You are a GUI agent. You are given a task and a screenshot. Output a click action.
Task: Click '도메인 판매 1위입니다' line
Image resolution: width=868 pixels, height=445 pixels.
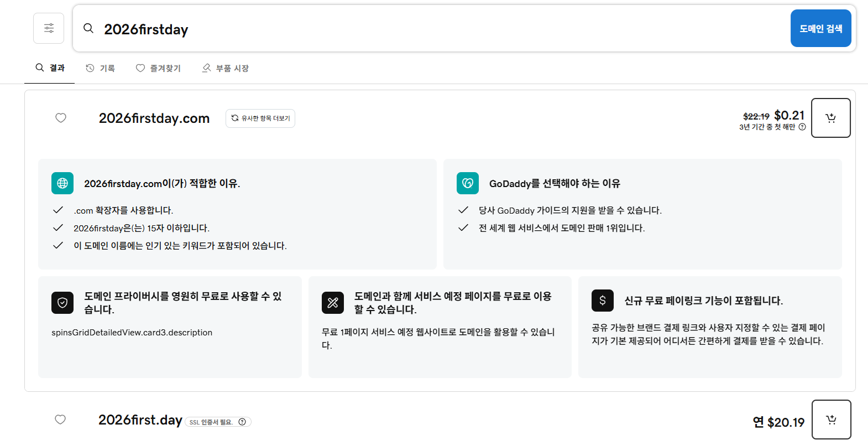[x=562, y=228]
